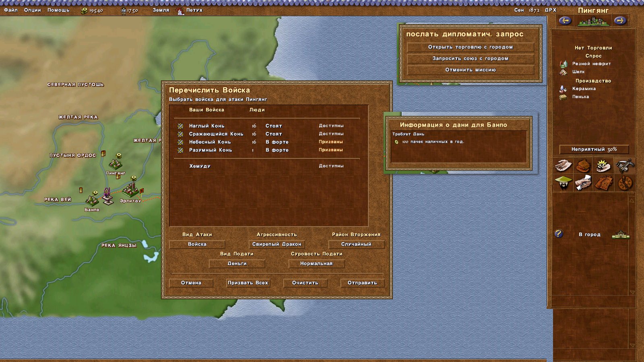Change aggressiveness selector Свирепый Дракон

pos(277,244)
